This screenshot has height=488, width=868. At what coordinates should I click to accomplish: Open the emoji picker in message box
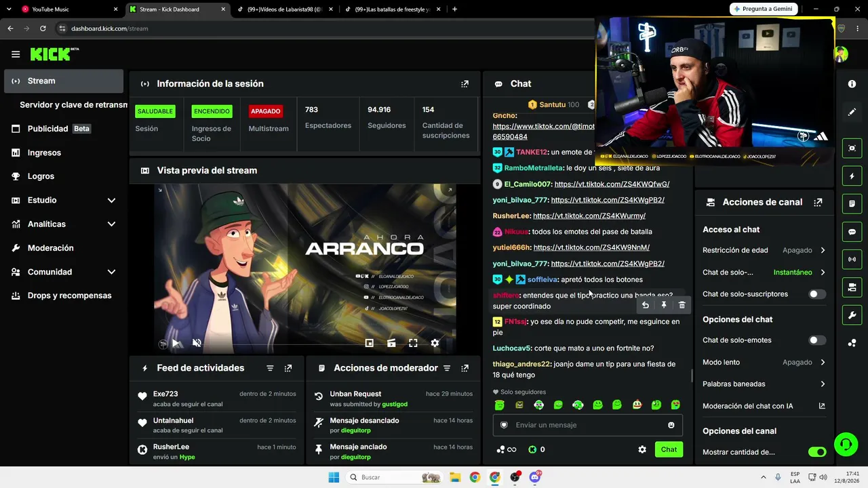[671, 425]
